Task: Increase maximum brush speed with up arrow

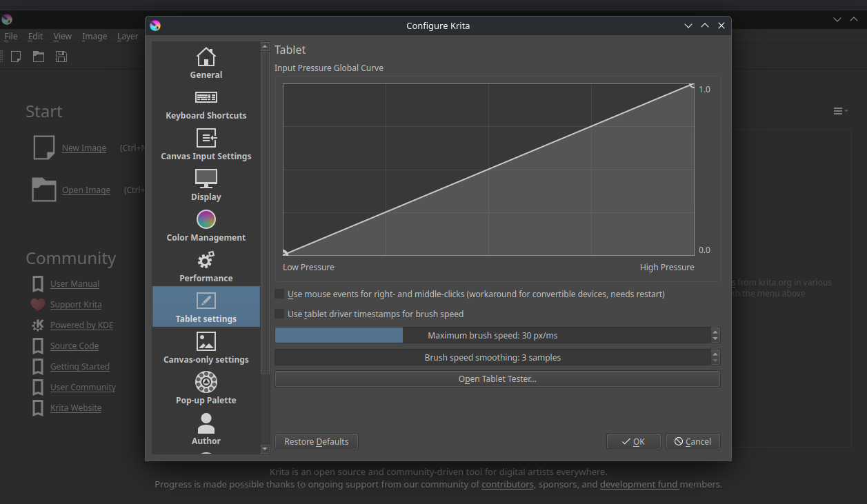Action: coord(715,332)
